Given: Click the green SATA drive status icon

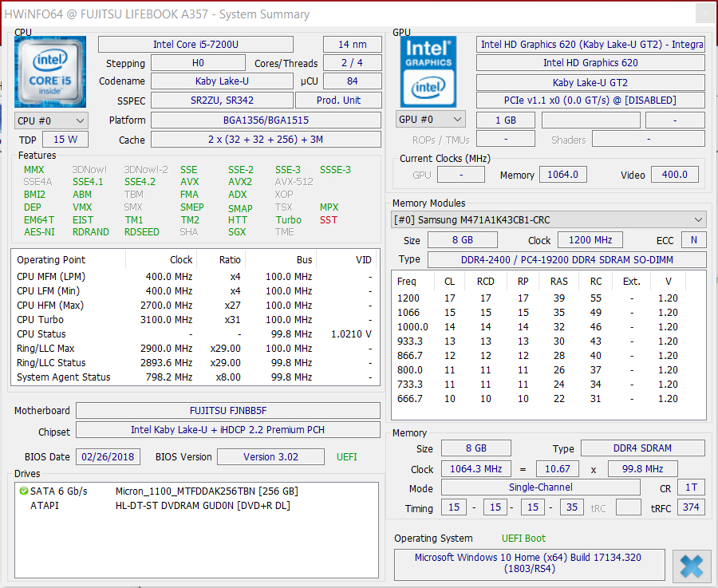Looking at the screenshot, I should click(24, 491).
